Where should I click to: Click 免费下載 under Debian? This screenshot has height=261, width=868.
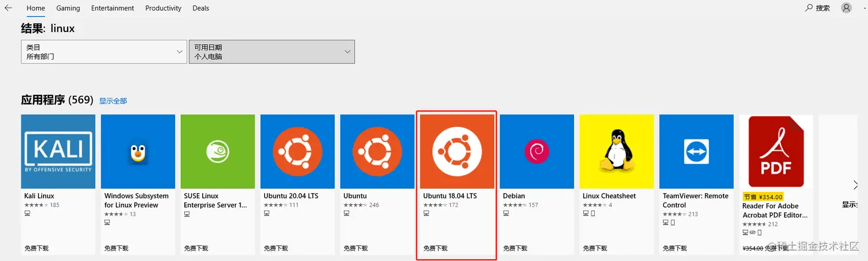tap(515, 248)
